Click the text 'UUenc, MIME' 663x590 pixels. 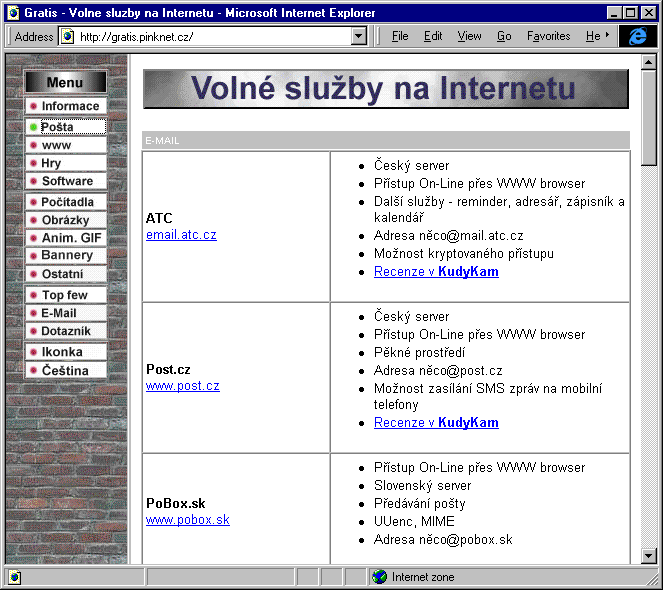click(414, 521)
